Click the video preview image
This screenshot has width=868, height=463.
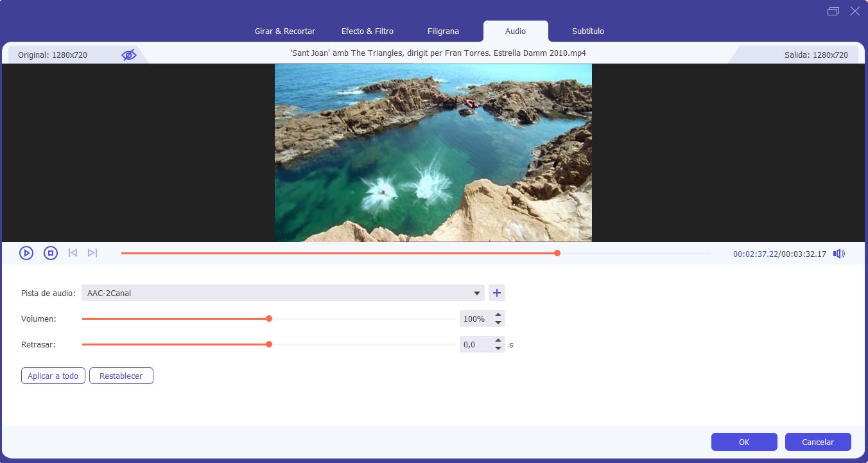[433, 153]
